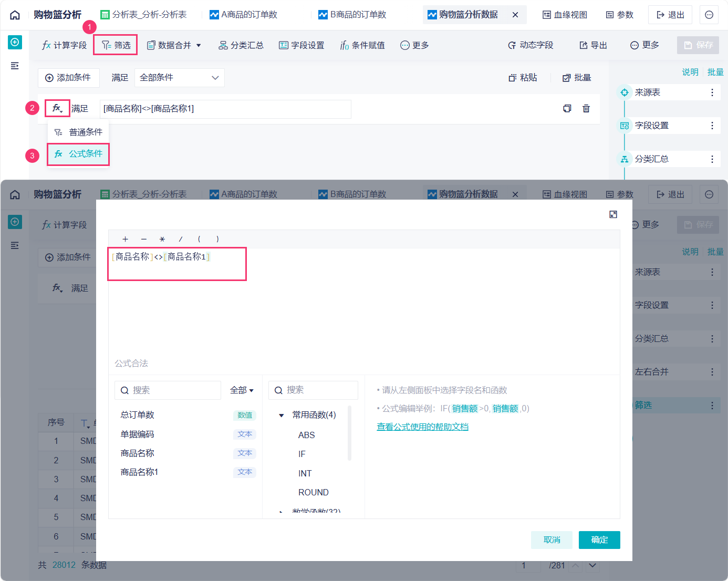This screenshot has height=581, width=728.
Task: Open 参数 in top window
Action: (620, 15)
